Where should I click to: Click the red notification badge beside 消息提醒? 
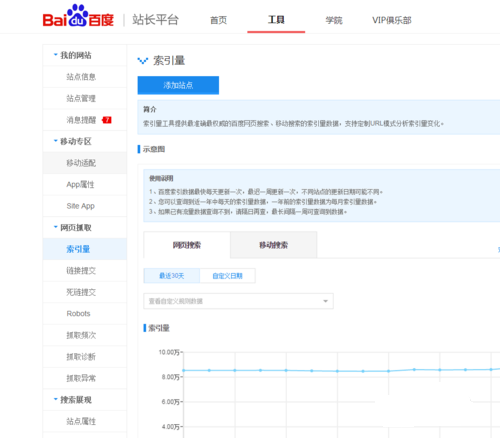[x=107, y=120]
